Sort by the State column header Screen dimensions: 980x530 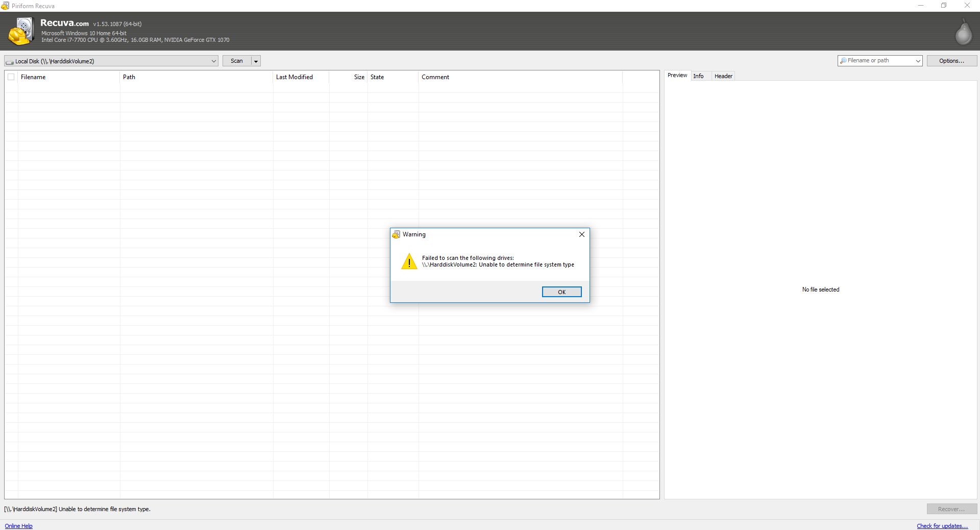click(x=393, y=77)
